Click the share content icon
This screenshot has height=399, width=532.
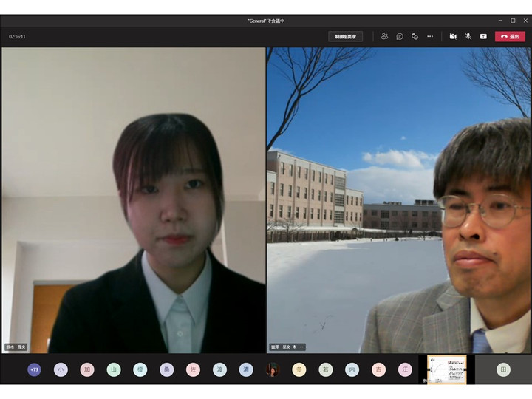[483, 36]
